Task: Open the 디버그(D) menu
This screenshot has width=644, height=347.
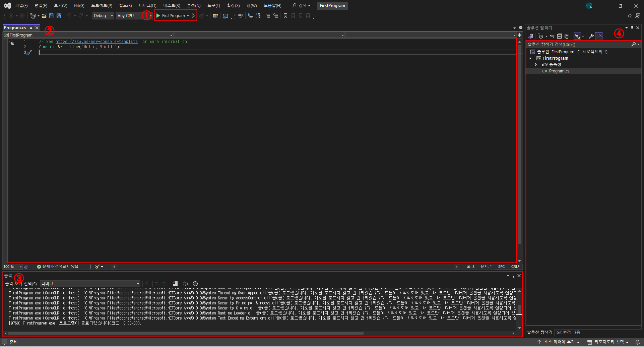Action: coord(147,6)
